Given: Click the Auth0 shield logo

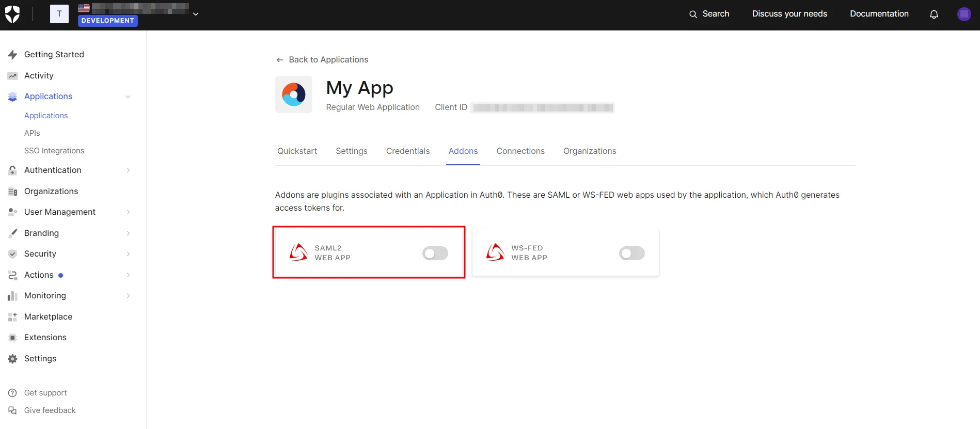Looking at the screenshot, I should pyautogui.click(x=12, y=14).
